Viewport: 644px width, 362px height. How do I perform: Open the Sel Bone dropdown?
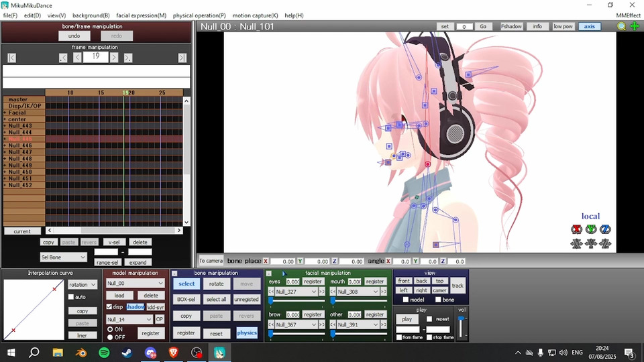(x=63, y=257)
